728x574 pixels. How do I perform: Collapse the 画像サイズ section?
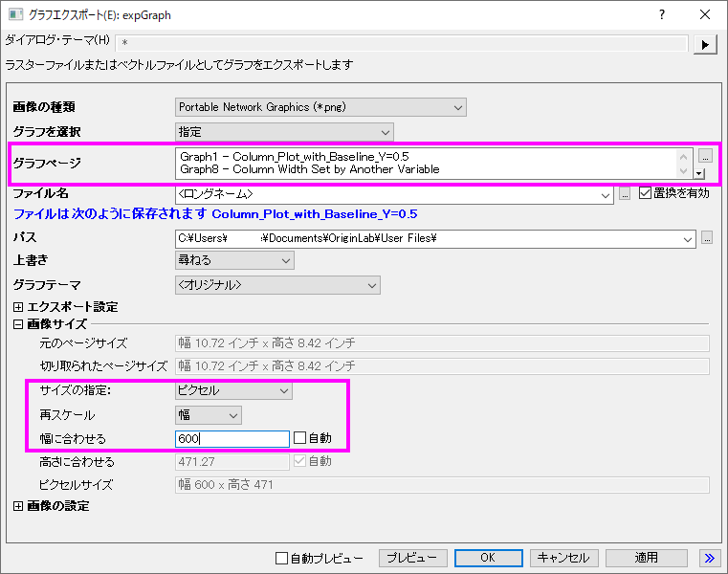tap(17, 324)
